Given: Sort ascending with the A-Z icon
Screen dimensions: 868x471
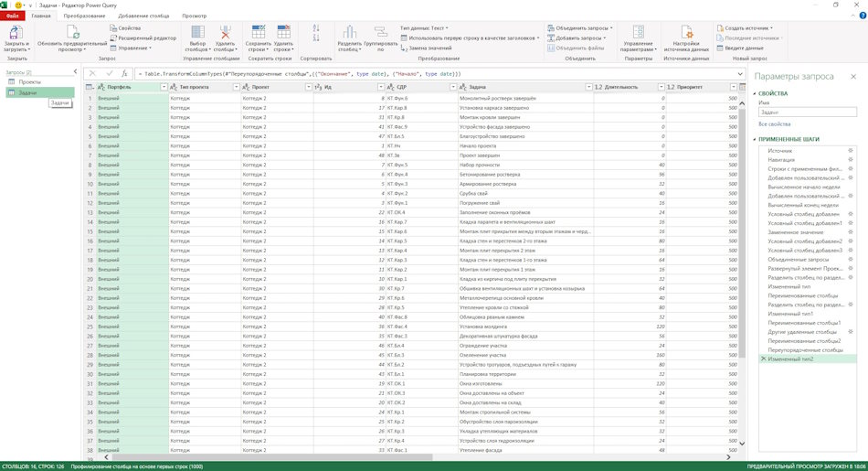Looking at the screenshot, I should point(316,27).
